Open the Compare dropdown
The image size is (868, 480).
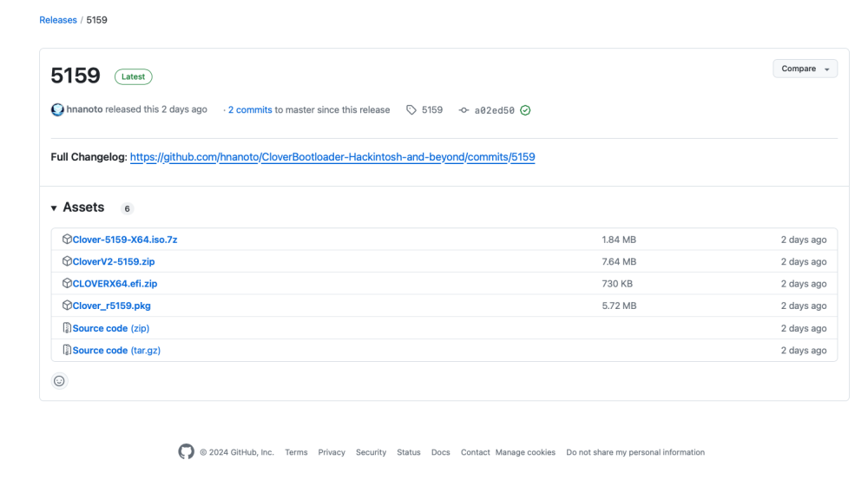point(805,69)
